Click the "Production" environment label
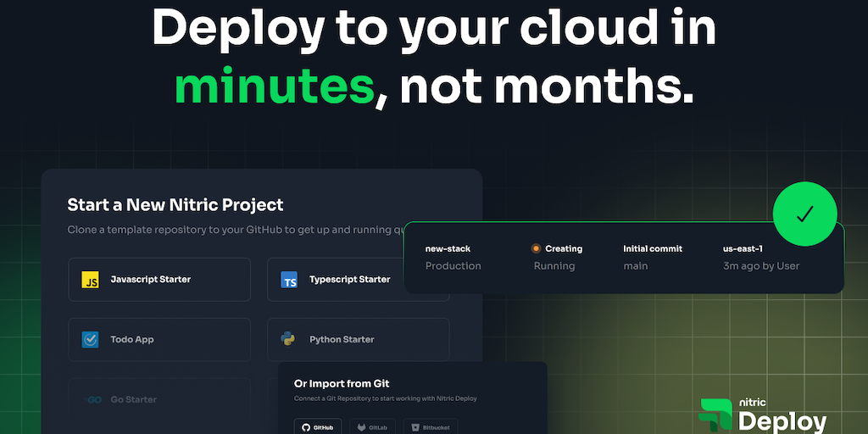Viewport: 868px width, 434px height. click(x=453, y=266)
